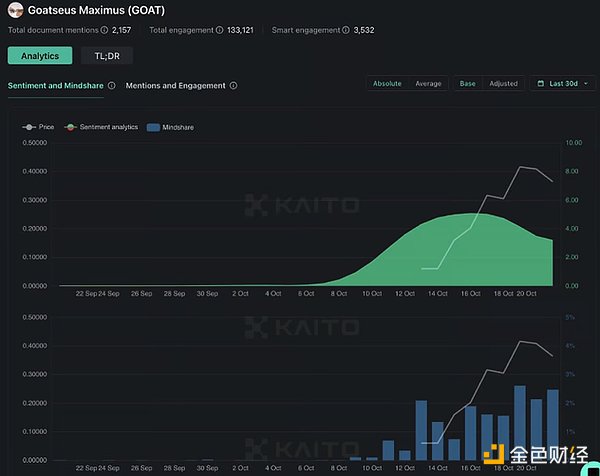Open Sentiment and Mindshare tab
This screenshot has height=476, width=600.
point(55,85)
